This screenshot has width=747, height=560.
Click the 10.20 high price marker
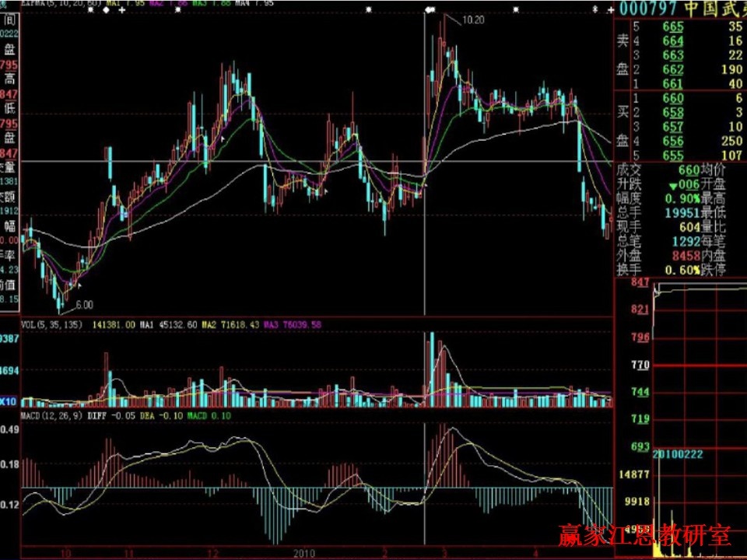[x=473, y=19]
